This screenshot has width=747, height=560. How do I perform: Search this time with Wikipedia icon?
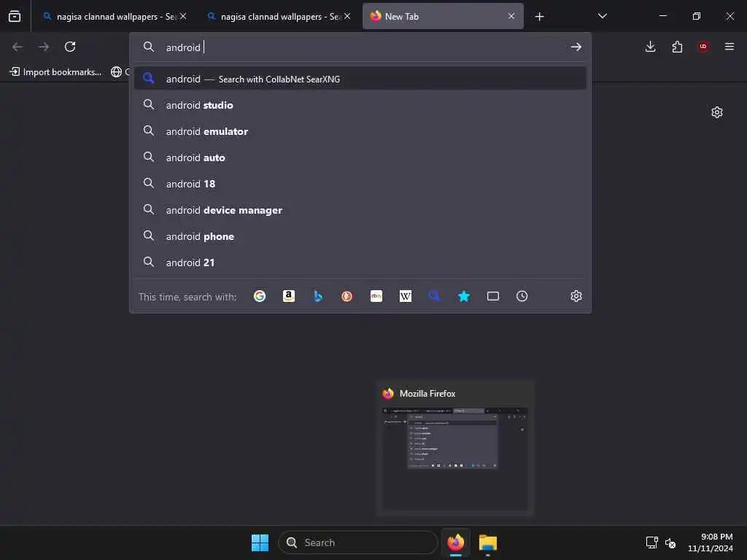pyautogui.click(x=406, y=296)
